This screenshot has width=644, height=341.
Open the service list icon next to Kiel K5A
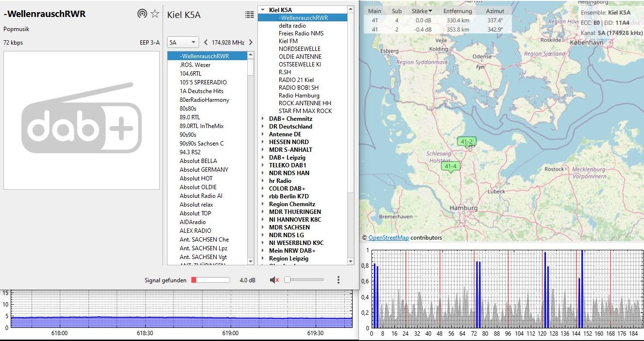coord(249,15)
